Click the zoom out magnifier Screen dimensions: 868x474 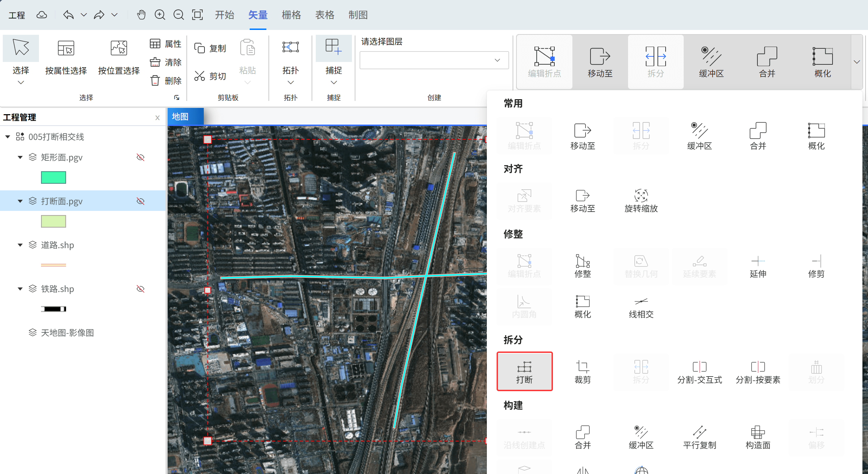point(178,15)
